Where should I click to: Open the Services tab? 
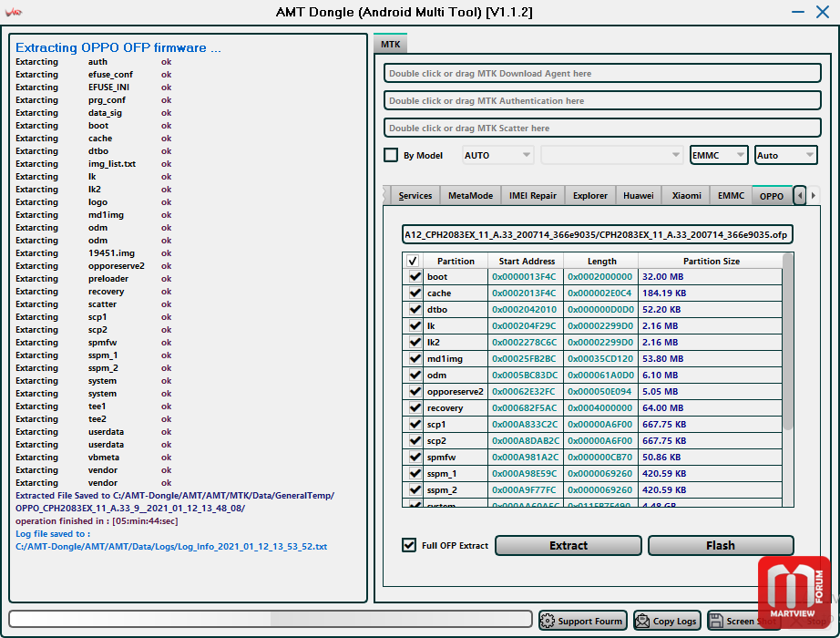coord(415,196)
